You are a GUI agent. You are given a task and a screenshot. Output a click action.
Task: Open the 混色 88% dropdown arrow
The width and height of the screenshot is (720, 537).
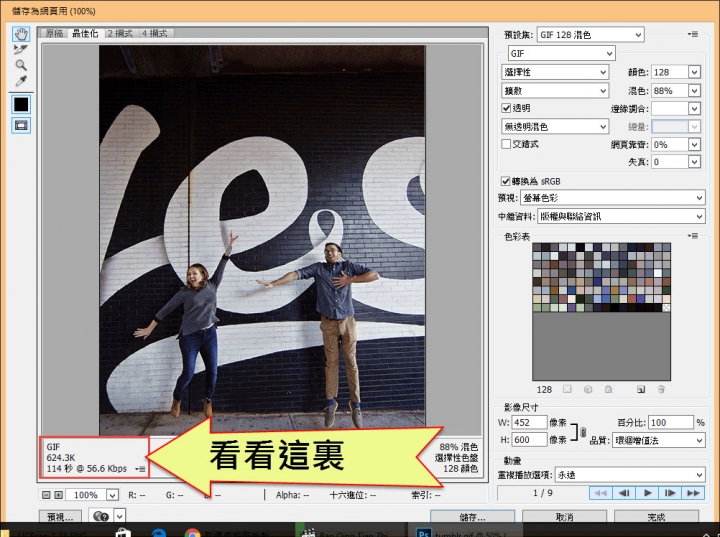[x=694, y=91]
